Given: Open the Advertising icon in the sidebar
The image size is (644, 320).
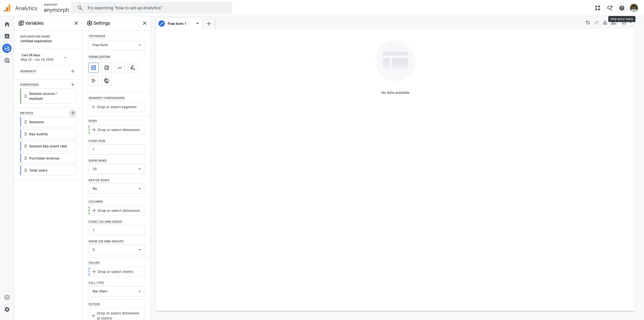Looking at the screenshot, I should (7, 60).
